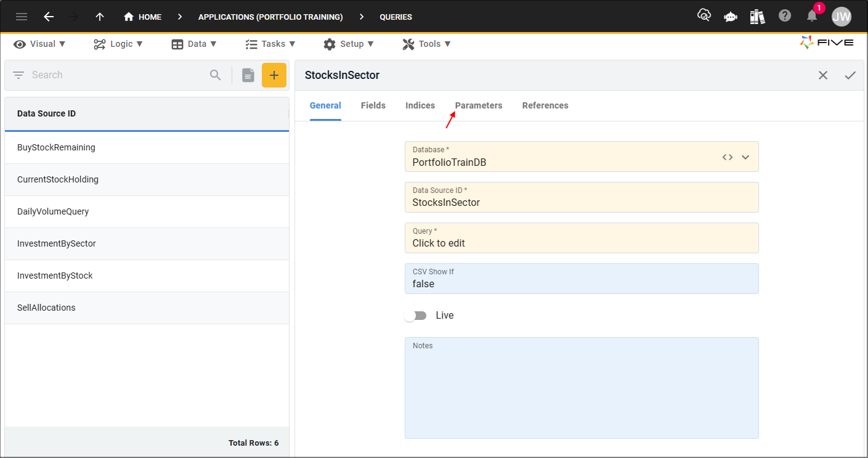Open the Setup menu
Screen dimensions: 868x458
pos(349,44)
